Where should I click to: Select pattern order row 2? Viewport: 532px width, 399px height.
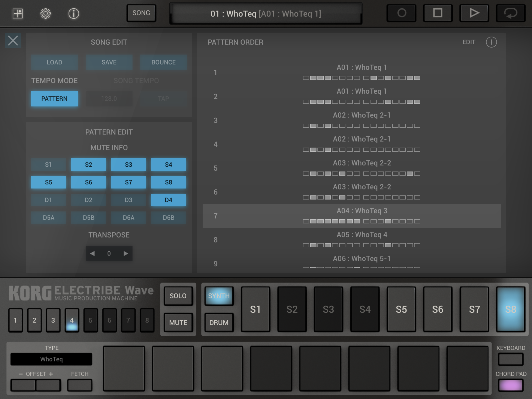coord(352,96)
